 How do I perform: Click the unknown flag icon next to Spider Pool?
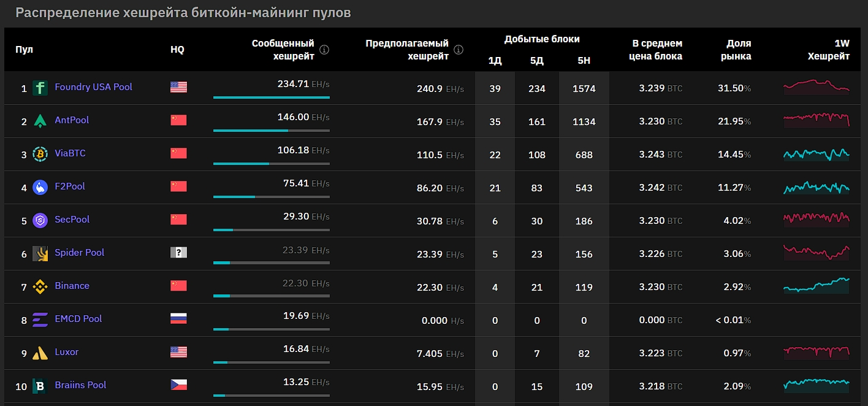[x=178, y=253]
